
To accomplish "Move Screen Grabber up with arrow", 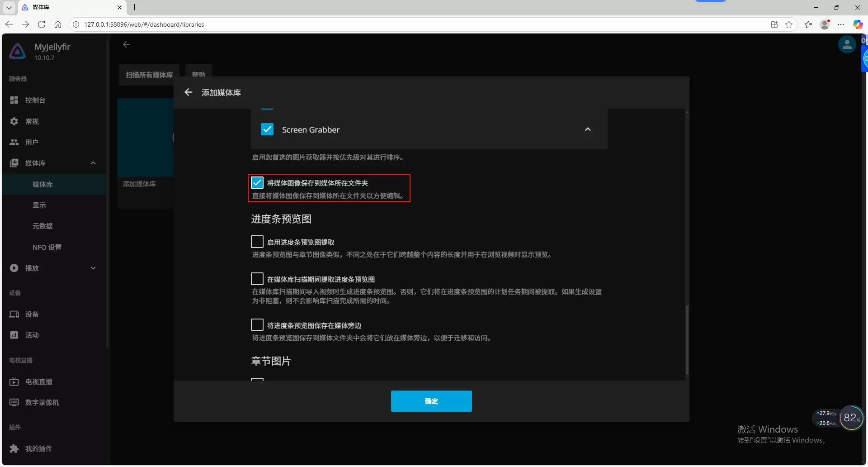I will click(x=588, y=129).
